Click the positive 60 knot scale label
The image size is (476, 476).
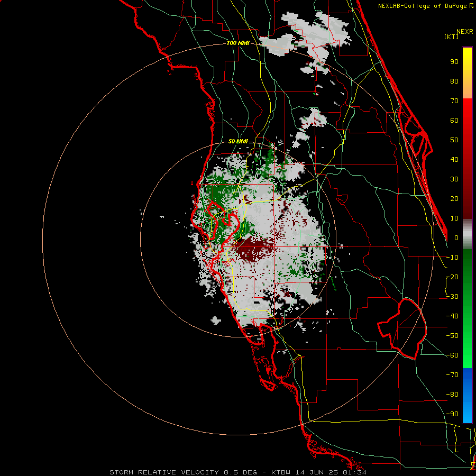click(x=454, y=121)
